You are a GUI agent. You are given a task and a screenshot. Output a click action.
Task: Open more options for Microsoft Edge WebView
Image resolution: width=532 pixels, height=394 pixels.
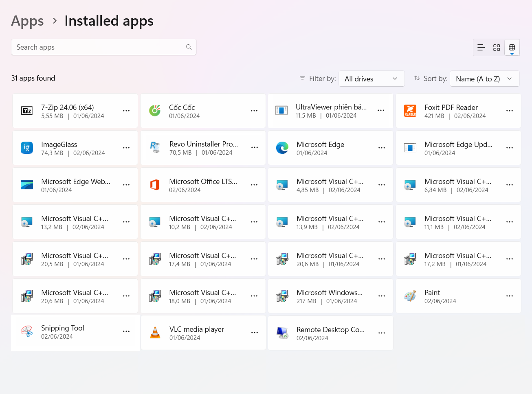126,185
